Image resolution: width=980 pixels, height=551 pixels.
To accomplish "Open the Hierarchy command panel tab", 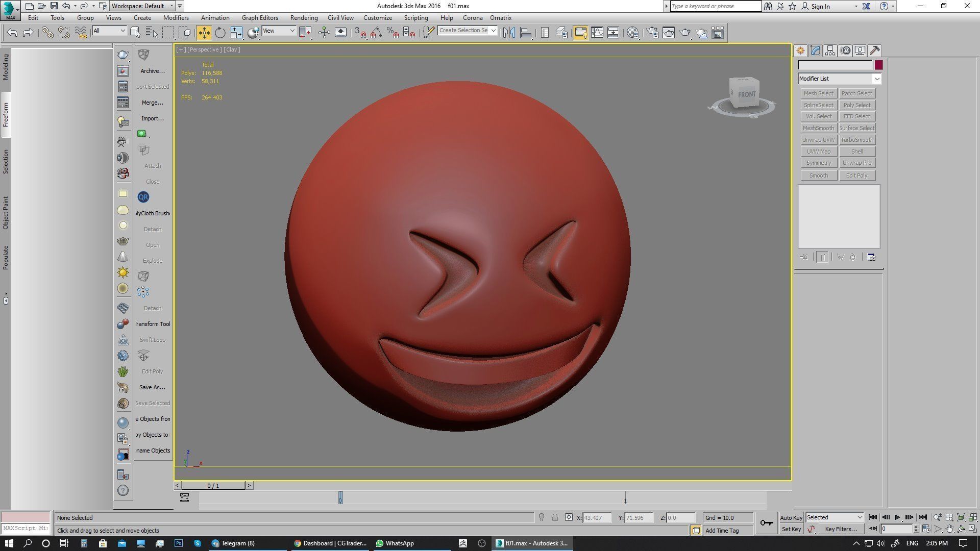I will coord(830,51).
